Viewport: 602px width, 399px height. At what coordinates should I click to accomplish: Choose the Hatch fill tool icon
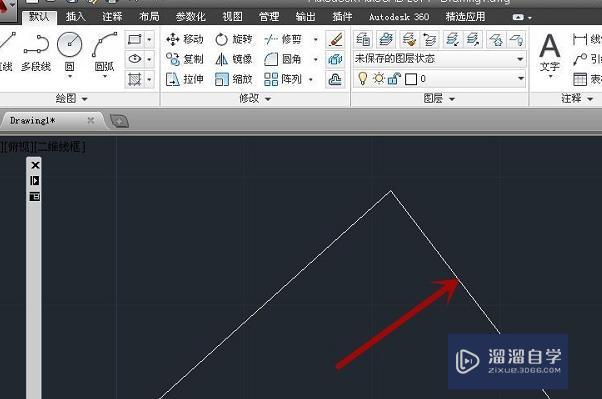134,79
